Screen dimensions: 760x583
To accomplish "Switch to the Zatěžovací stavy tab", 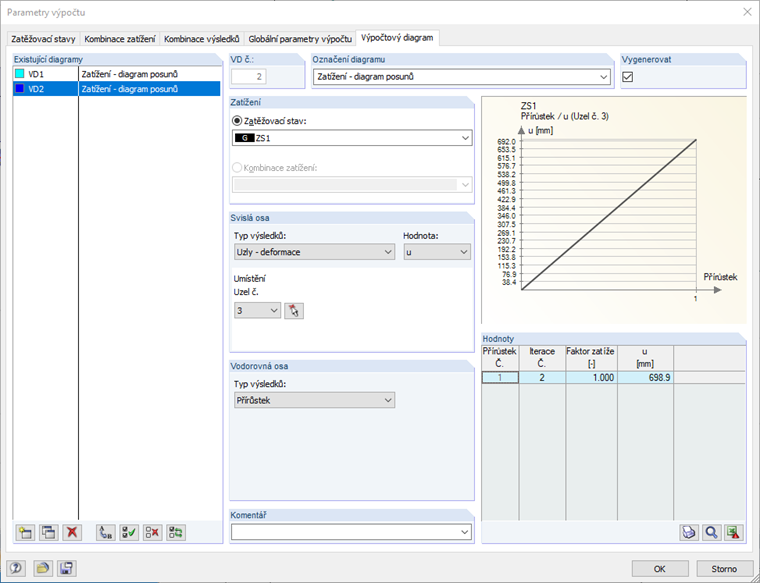I will point(43,39).
